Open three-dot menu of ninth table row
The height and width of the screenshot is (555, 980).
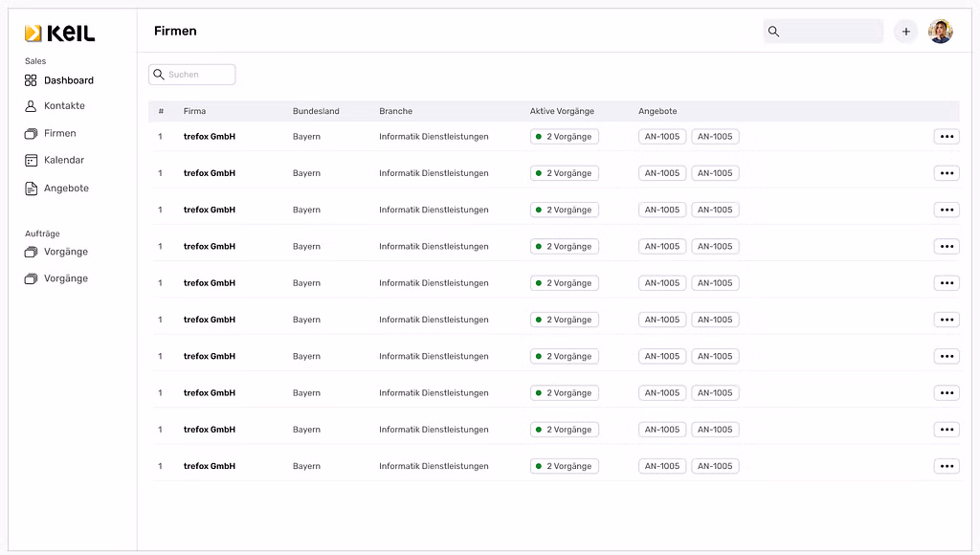coord(947,430)
